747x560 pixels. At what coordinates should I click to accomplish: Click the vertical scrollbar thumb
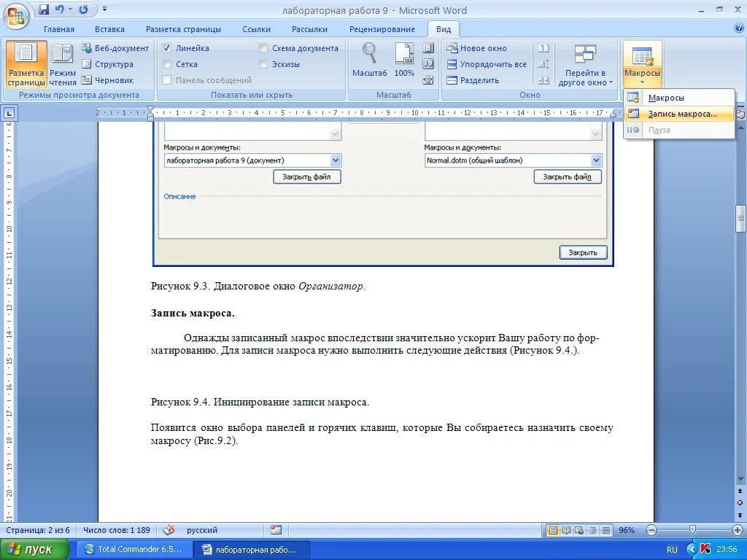741,219
